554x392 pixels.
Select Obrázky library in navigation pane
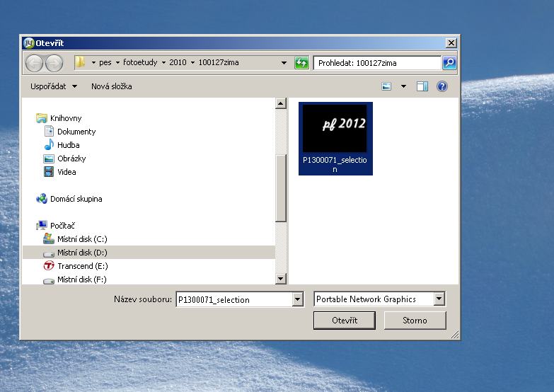coord(71,158)
